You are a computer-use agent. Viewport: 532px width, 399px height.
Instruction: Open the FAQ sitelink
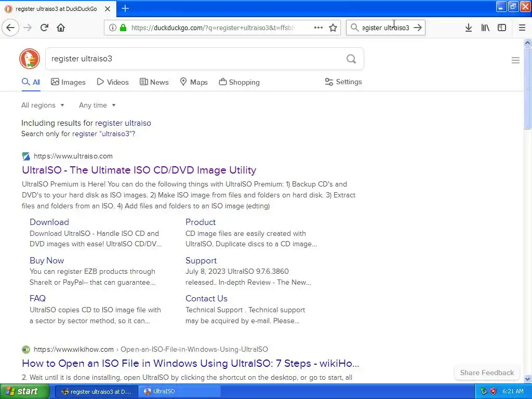pyautogui.click(x=37, y=298)
